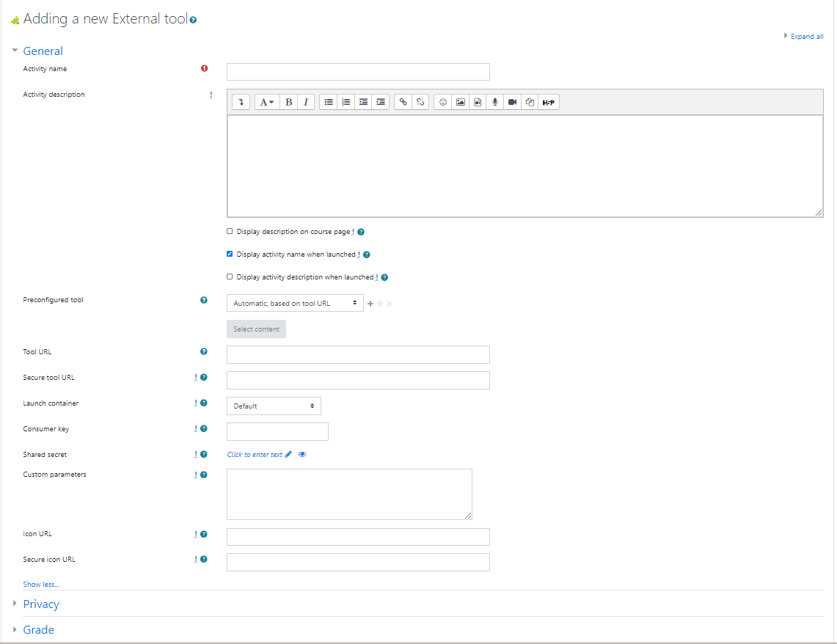The image size is (837, 644).
Task: Insert an unordered bullet list
Action: click(x=329, y=103)
